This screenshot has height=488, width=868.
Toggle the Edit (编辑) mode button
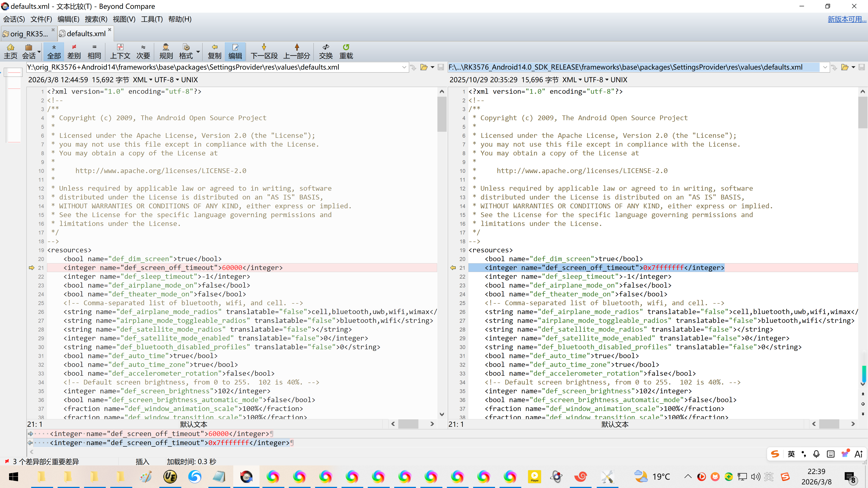click(x=235, y=51)
